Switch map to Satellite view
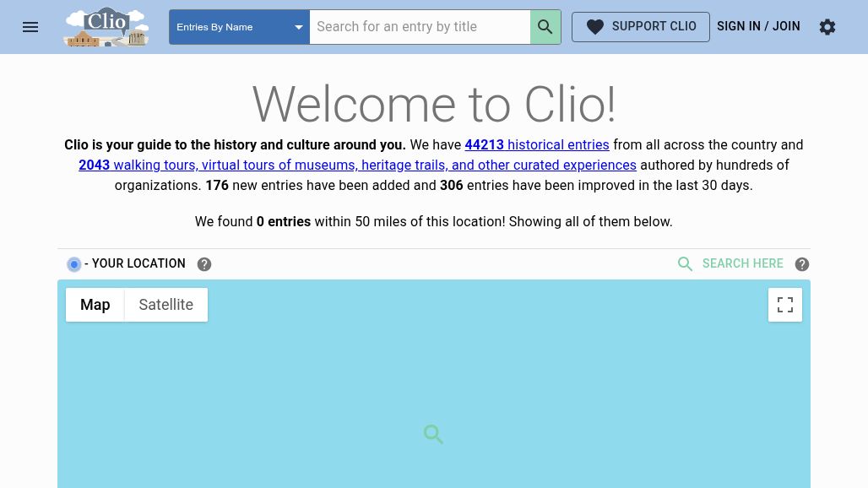 pyautogui.click(x=166, y=305)
